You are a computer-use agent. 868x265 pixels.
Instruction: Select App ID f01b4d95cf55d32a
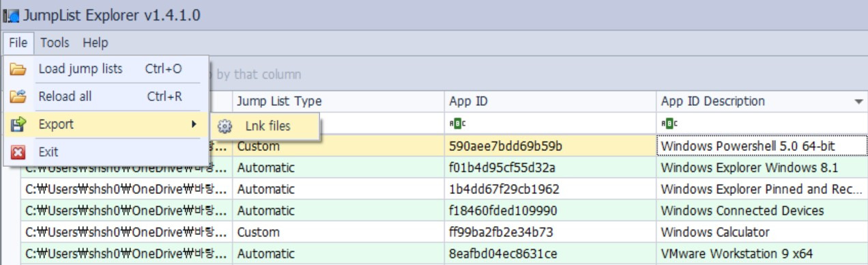[x=550, y=167]
